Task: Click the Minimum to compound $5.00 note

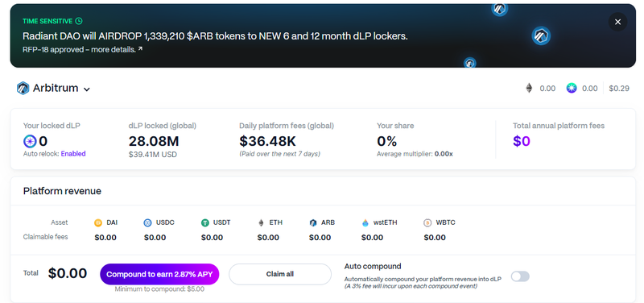Action: click(x=159, y=289)
